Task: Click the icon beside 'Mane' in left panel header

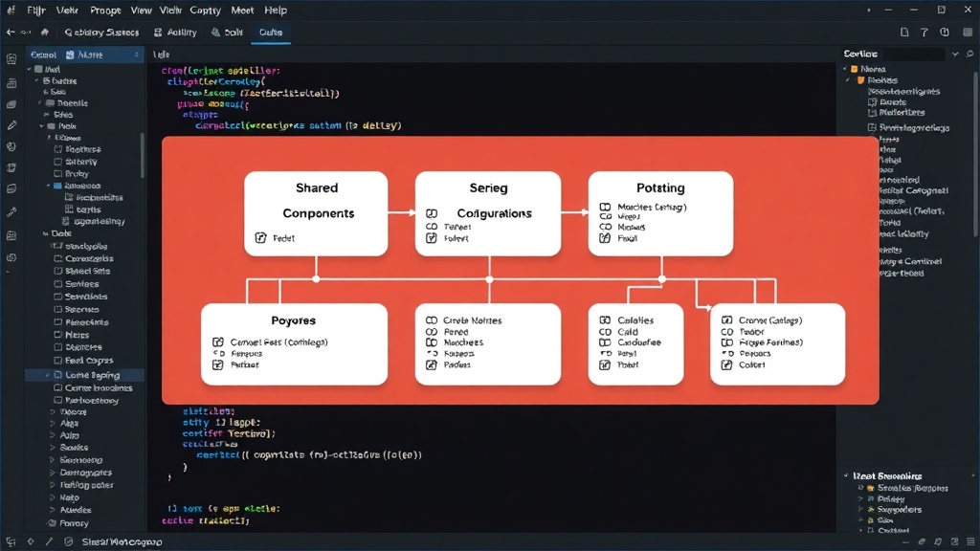Action: point(70,55)
